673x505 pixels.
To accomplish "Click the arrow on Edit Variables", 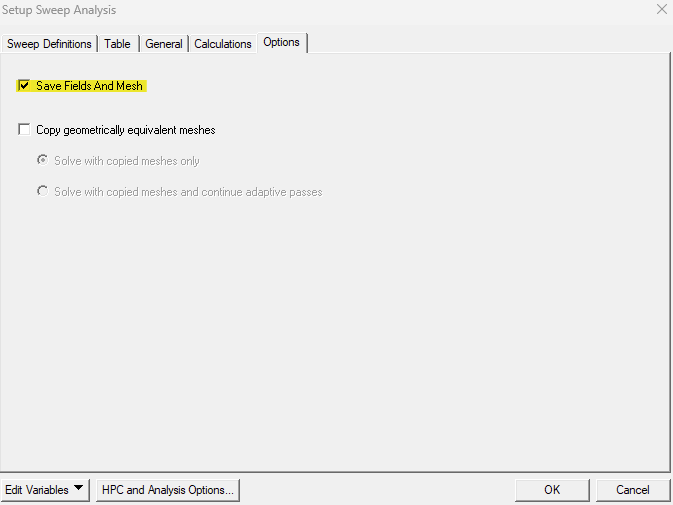I will (x=79, y=490).
